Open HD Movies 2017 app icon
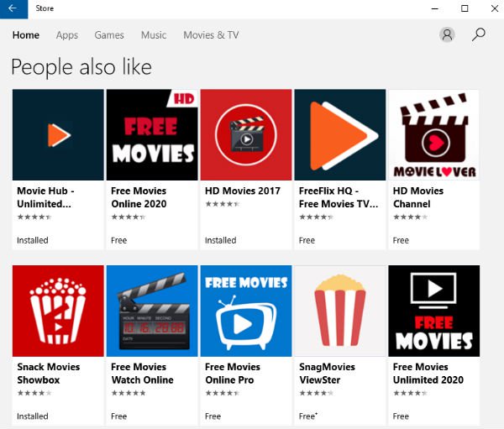 (246, 135)
